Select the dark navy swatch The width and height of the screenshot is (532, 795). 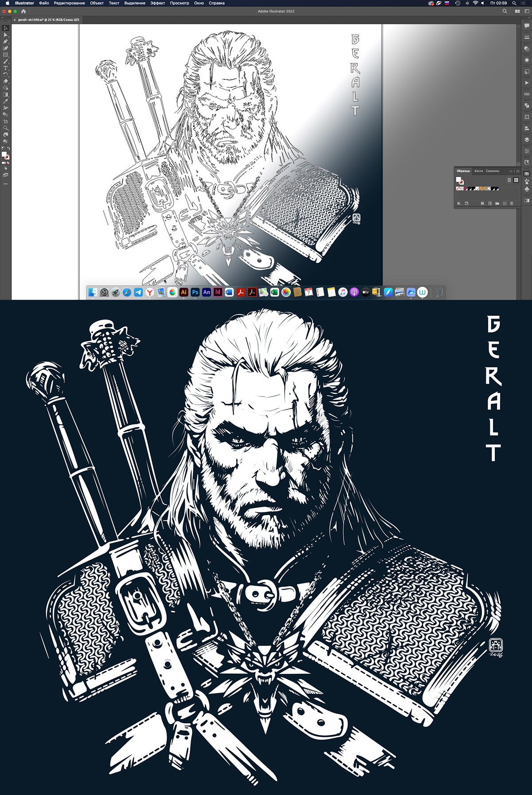click(x=497, y=189)
